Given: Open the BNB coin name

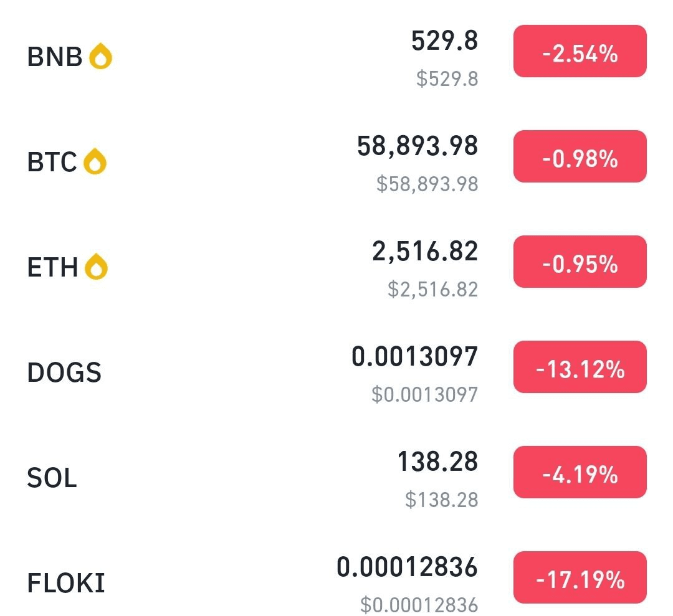Looking at the screenshot, I should tap(54, 57).
